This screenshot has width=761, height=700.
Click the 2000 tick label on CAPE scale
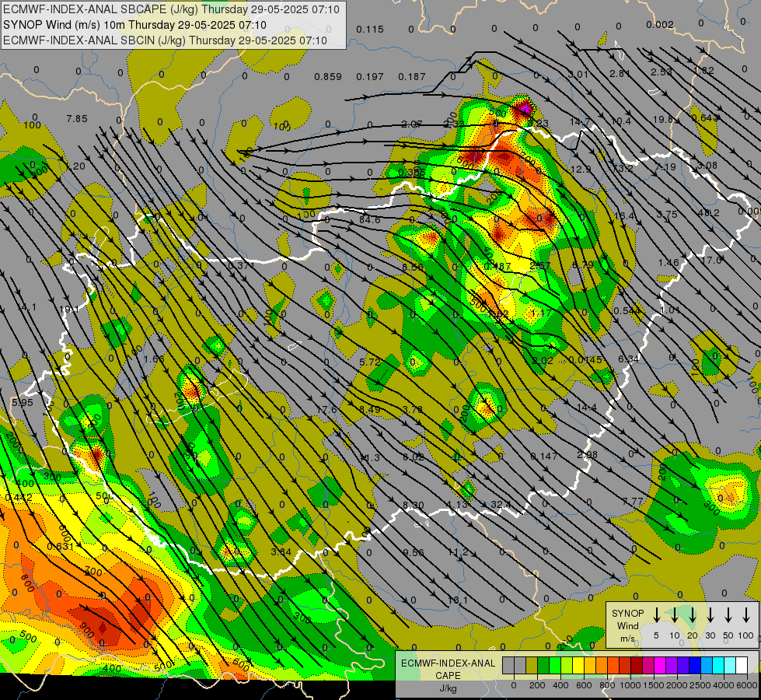[676, 685]
